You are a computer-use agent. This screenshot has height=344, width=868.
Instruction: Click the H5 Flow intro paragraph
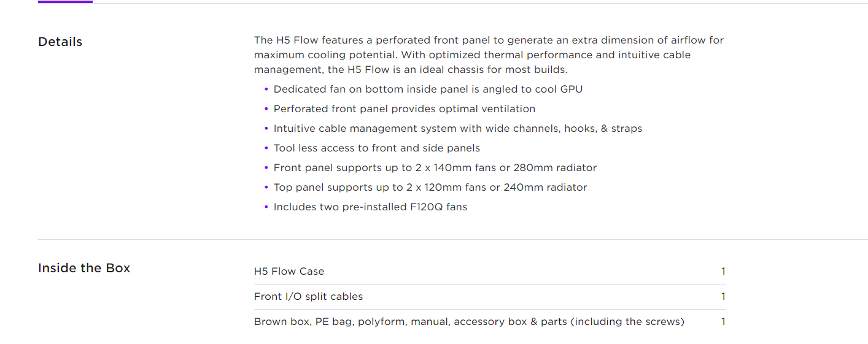[x=489, y=55]
